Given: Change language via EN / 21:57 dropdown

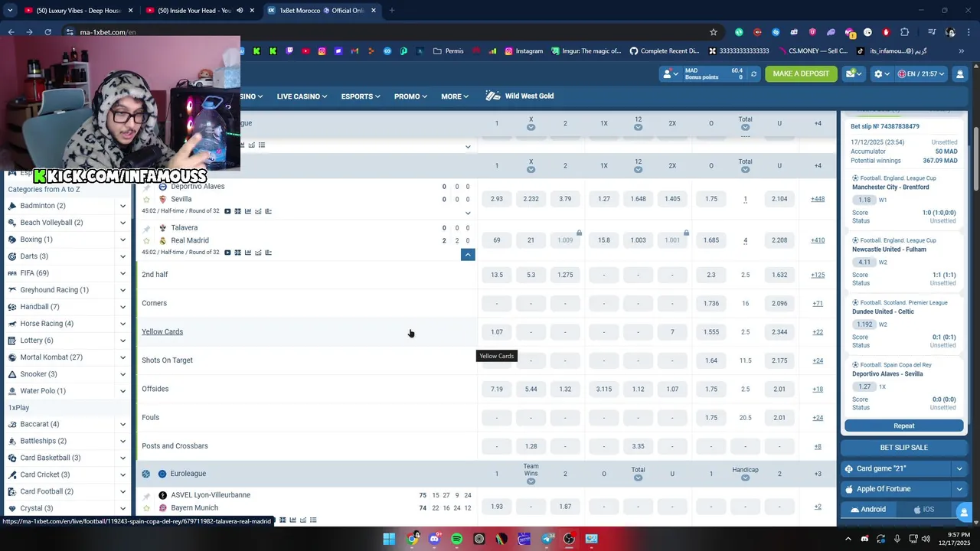Looking at the screenshot, I should pyautogui.click(x=921, y=74).
